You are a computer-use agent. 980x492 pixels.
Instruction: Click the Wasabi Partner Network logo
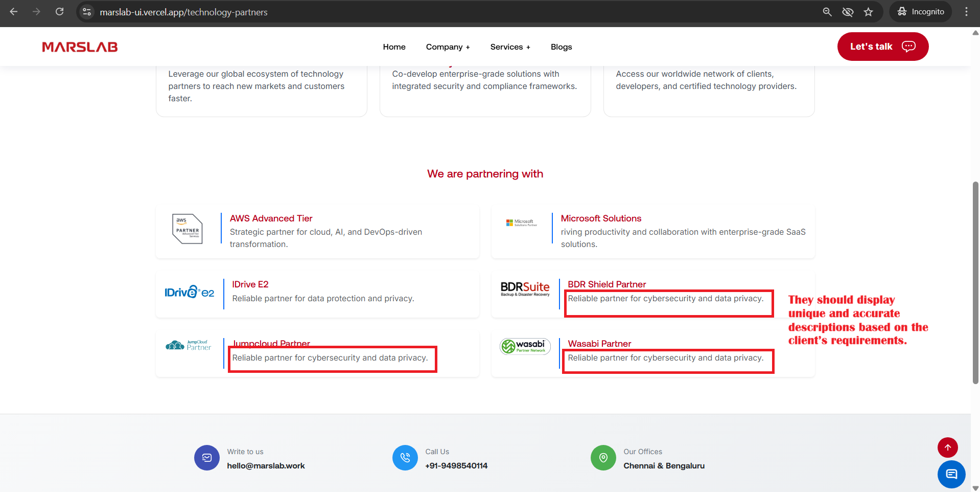click(x=525, y=346)
